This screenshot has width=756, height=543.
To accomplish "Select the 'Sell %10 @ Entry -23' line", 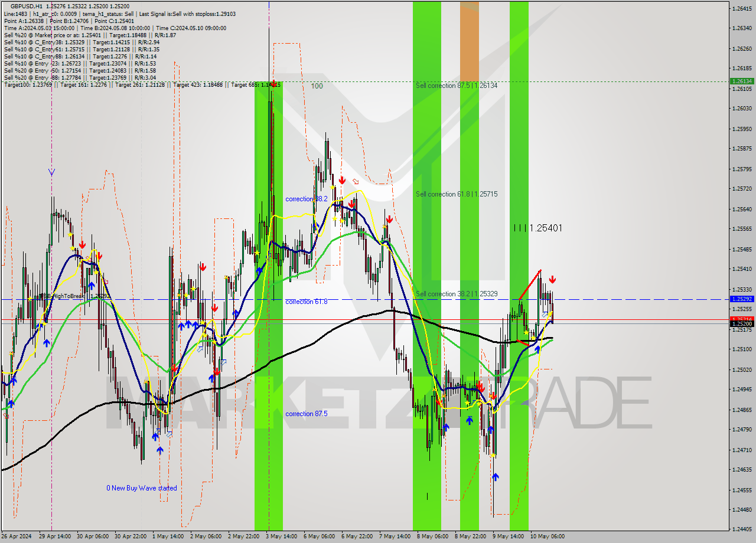I will point(80,63).
